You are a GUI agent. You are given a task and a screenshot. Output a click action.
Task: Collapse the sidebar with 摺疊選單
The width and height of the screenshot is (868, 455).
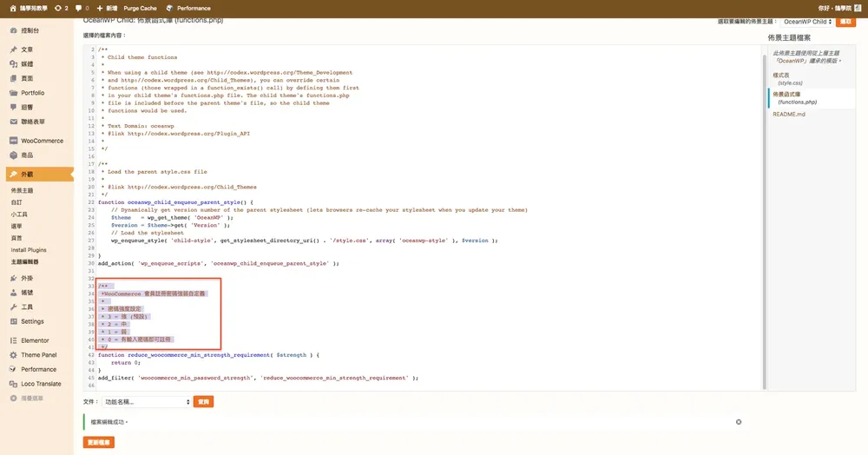(x=27, y=399)
